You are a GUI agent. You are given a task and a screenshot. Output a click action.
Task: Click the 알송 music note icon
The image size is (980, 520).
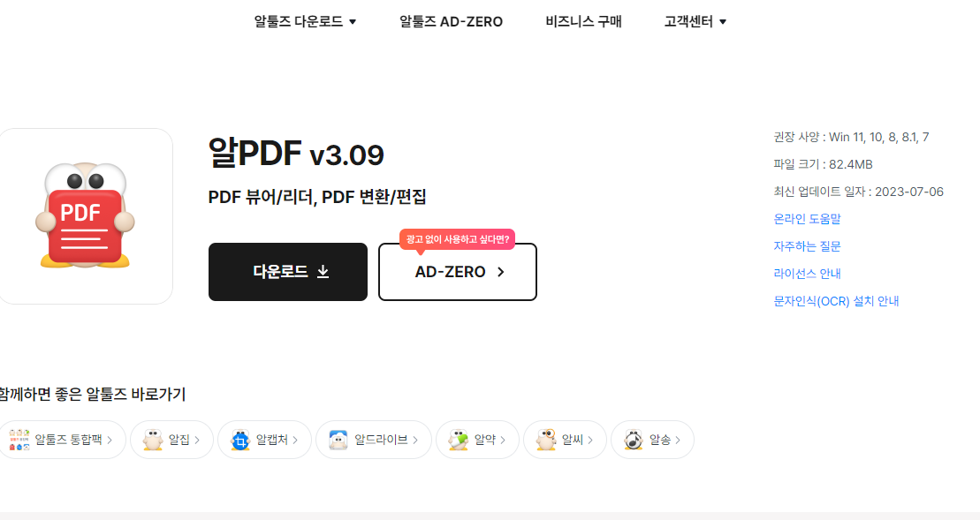[634, 439]
